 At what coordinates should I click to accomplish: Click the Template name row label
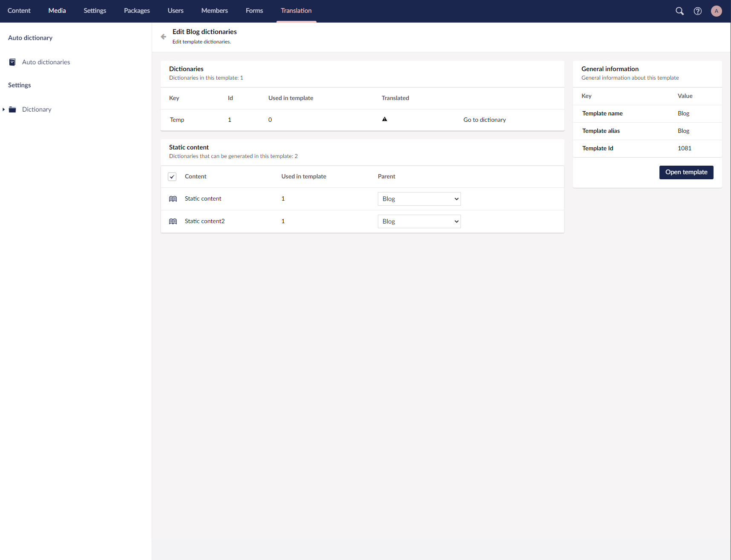[x=602, y=113]
